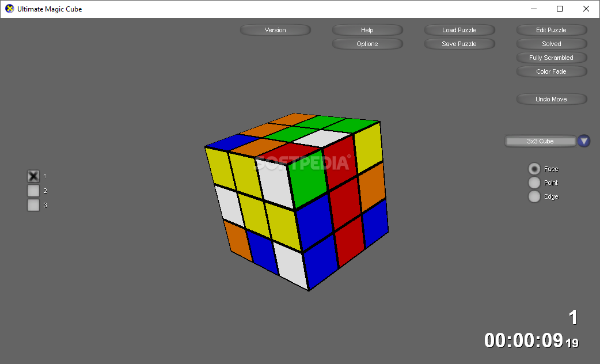Click the move counter showing 1
Screen dimensions: 600x364
point(573,317)
